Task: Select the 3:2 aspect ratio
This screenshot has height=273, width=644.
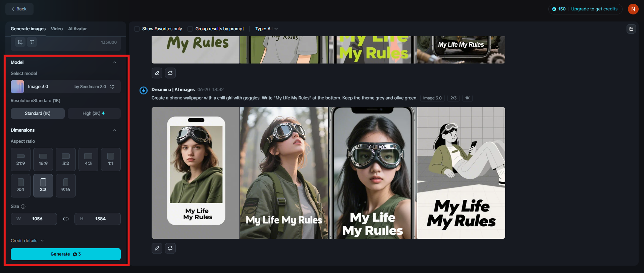Action: (66, 160)
